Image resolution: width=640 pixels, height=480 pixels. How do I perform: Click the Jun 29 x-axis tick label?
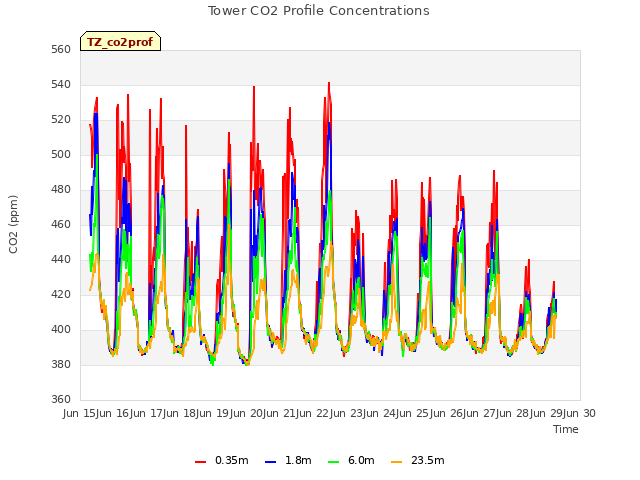tap(547, 413)
